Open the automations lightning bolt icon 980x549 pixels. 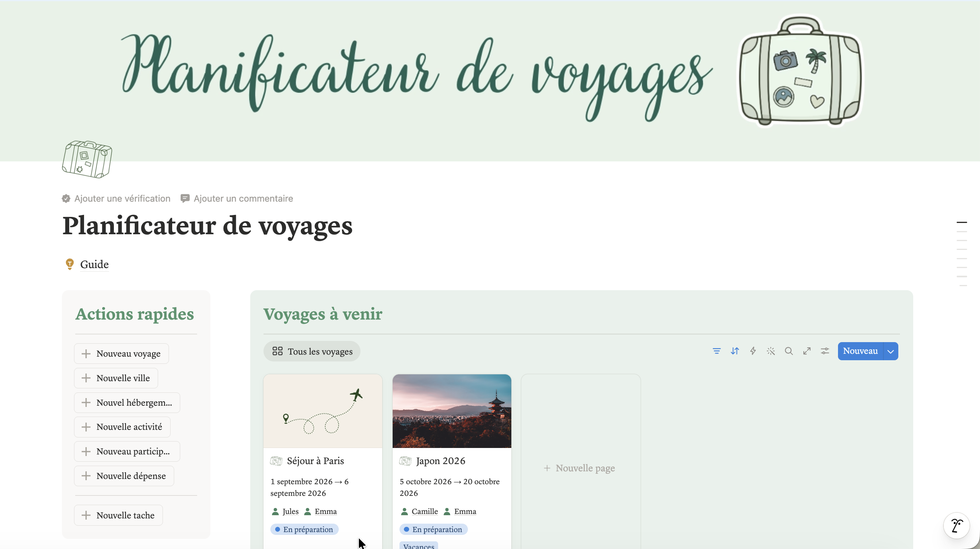pyautogui.click(x=753, y=351)
